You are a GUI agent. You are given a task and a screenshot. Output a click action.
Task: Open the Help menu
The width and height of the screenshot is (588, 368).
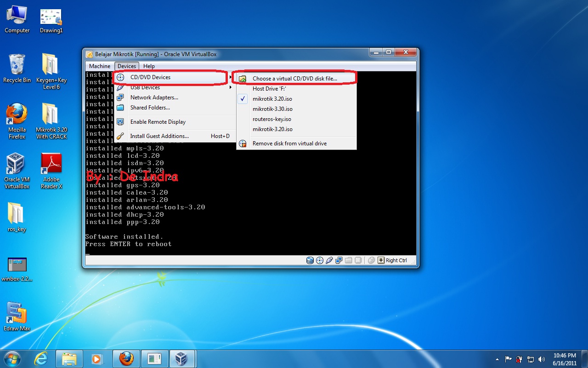tap(149, 66)
